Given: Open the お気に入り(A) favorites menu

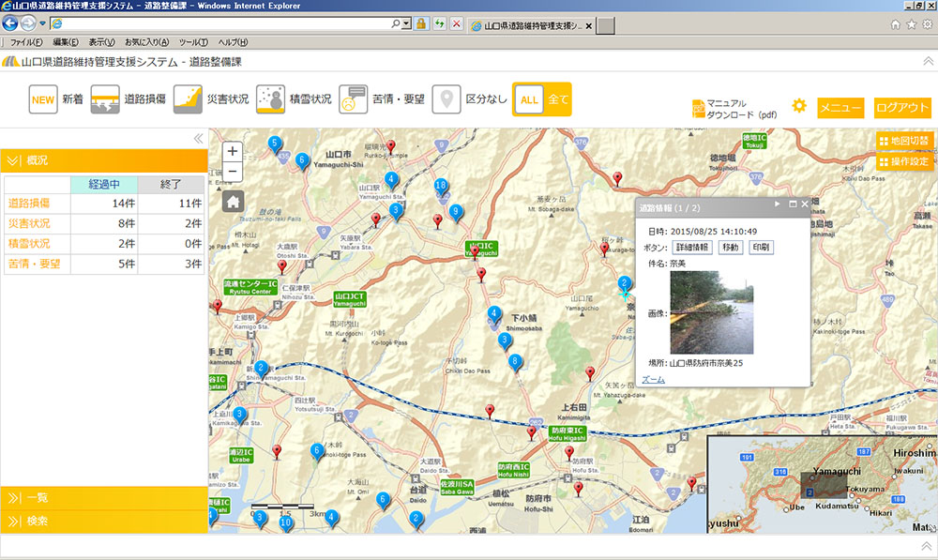Looking at the screenshot, I should point(146,42).
